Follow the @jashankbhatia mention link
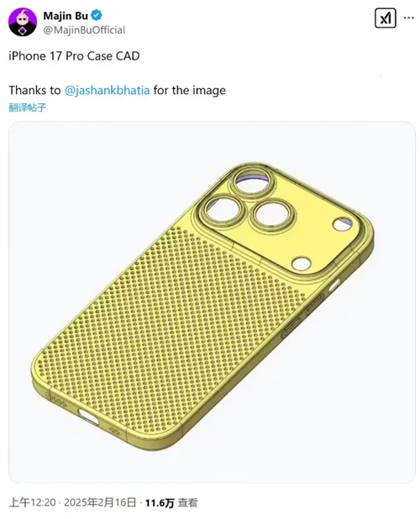Image resolution: width=420 pixels, height=519 pixels. [x=107, y=90]
